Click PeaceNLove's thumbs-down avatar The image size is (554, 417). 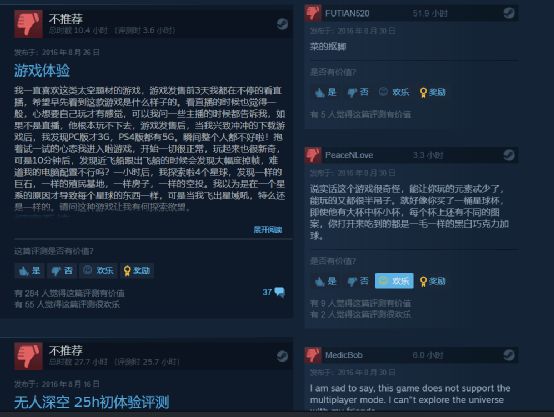[313, 155]
